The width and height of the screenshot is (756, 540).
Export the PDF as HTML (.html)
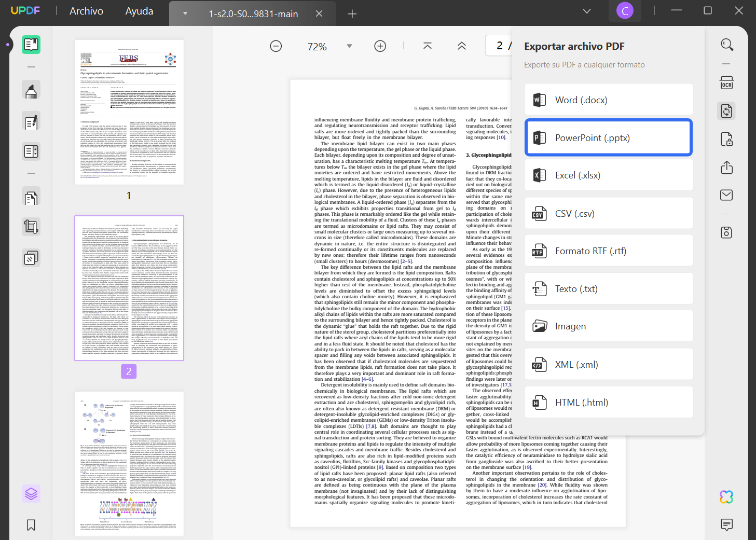(x=608, y=402)
